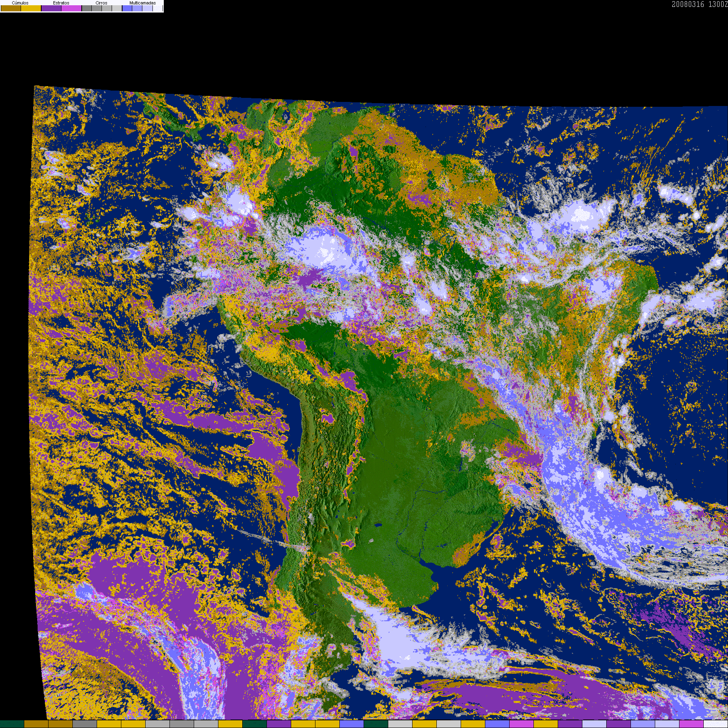Select the second-darkest gray Cirros legend swatch
The height and width of the screenshot is (728, 728).
[97, 8]
